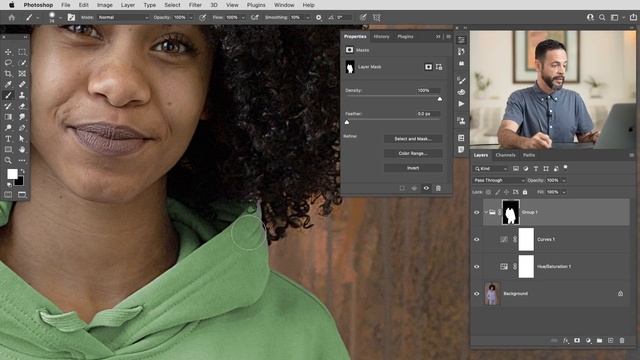The image size is (640, 360).
Task: Hide the Curves 1 layer
Action: pos(476,240)
